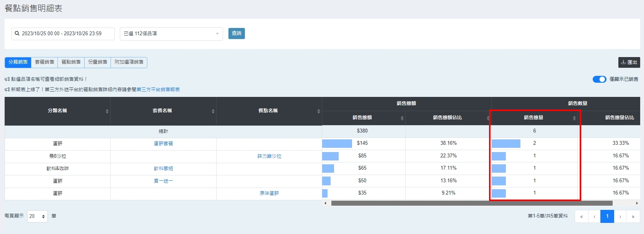Click the 查詢 button
644x234 pixels.
point(236,34)
